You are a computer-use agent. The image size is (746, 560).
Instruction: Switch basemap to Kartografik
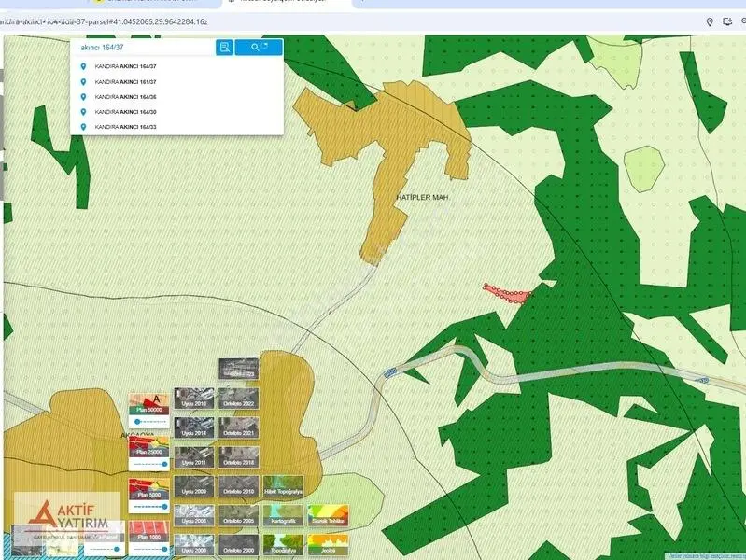pos(283,516)
